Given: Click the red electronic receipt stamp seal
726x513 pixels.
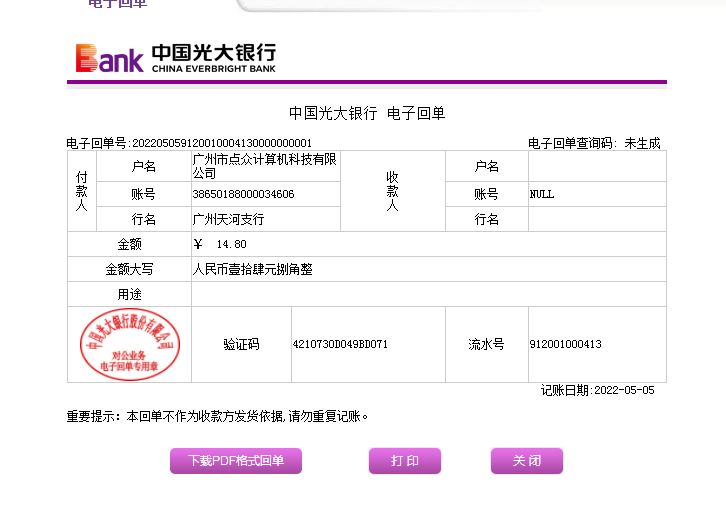Looking at the screenshot, I should coord(129,344).
